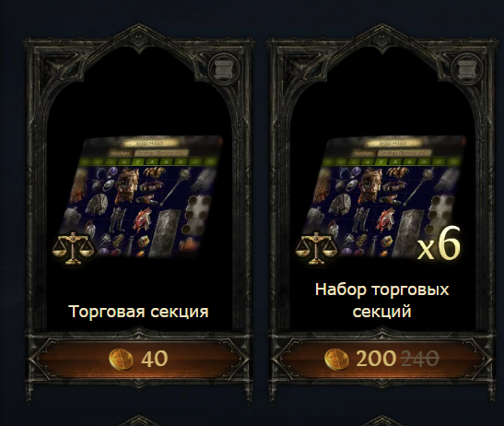The image size is (504, 426).
Task: Click the golden scales icon on the bundle card
Action: pyautogui.click(x=317, y=248)
